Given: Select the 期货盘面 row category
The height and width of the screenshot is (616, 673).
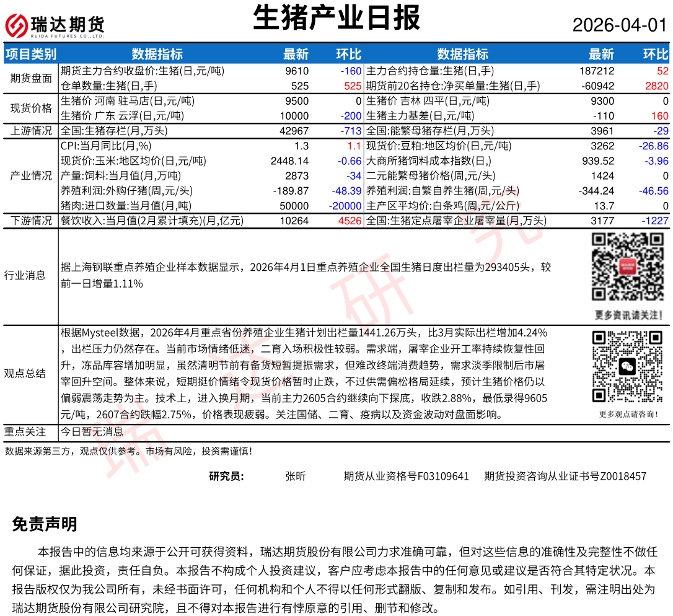Looking at the screenshot, I should click(x=31, y=79).
